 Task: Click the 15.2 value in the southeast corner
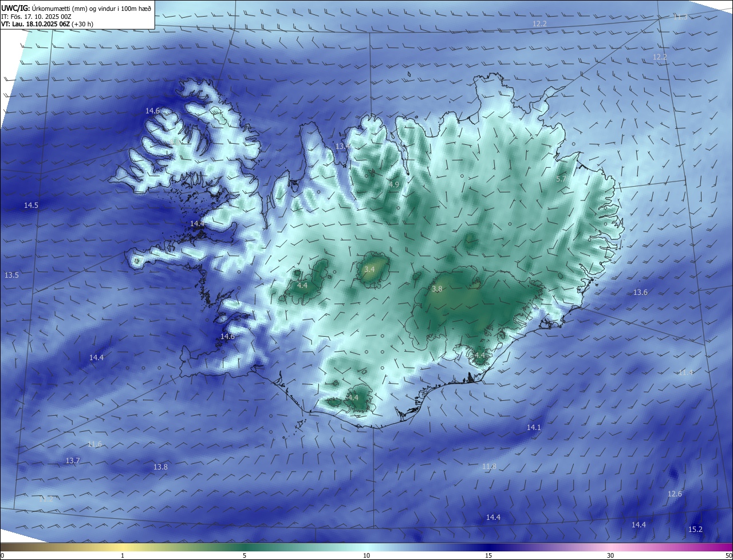(x=695, y=530)
